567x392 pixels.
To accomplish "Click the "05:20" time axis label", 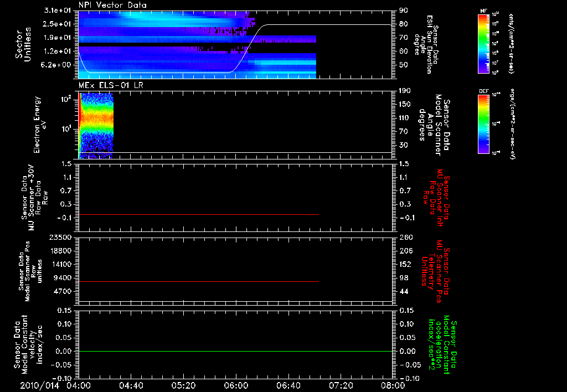I will click(183, 385).
